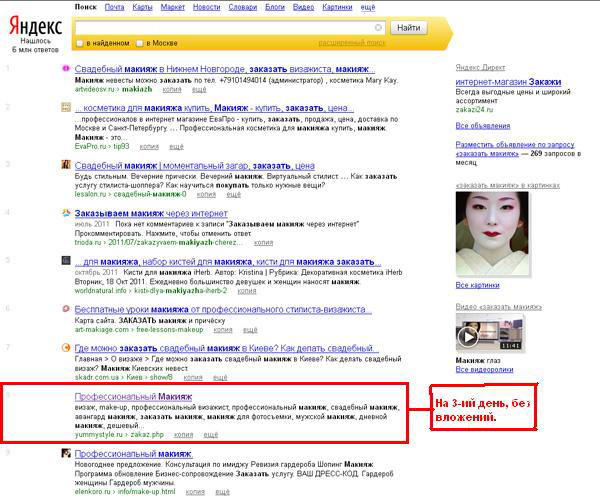600x500 pixels.
Task: Open 'ещё' options for art-makiage.com result
Action: point(250,329)
